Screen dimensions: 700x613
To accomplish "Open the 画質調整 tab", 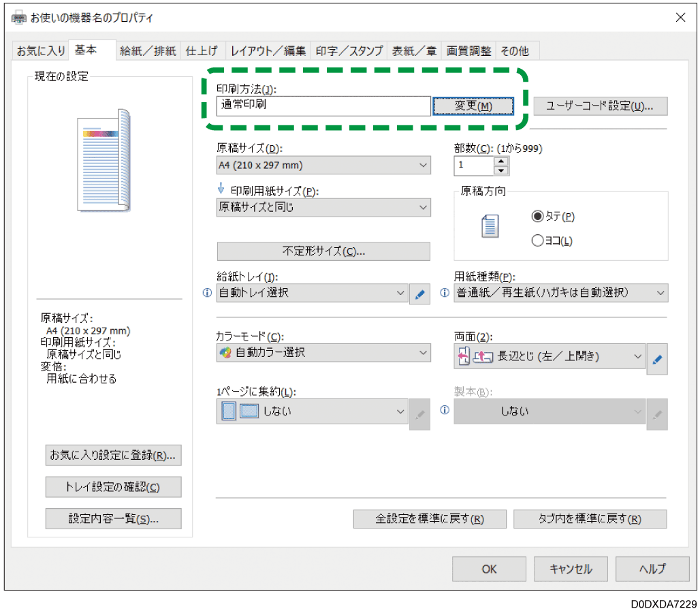I will (x=468, y=51).
